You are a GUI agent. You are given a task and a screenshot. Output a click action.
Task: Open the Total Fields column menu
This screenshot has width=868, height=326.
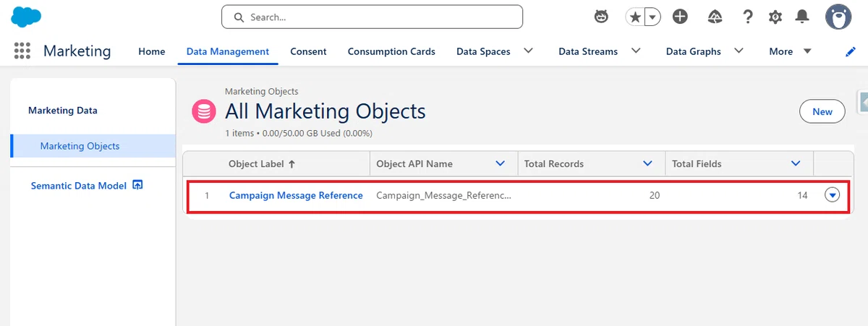pos(796,164)
